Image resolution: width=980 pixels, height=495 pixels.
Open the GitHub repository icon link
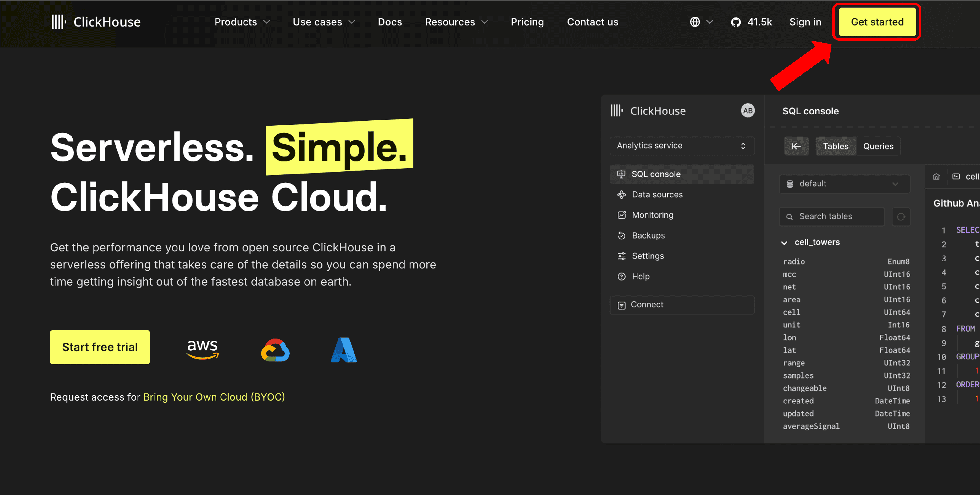click(x=736, y=22)
